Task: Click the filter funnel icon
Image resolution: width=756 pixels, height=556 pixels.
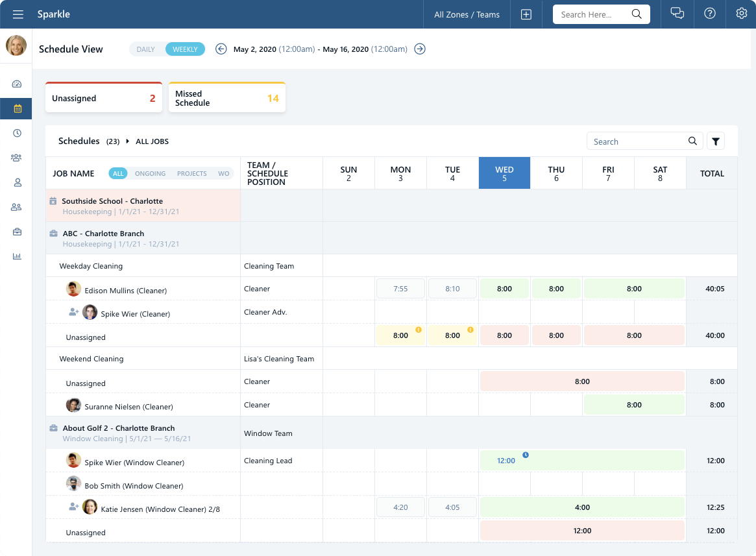Action: pyautogui.click(x=716, y=141)
